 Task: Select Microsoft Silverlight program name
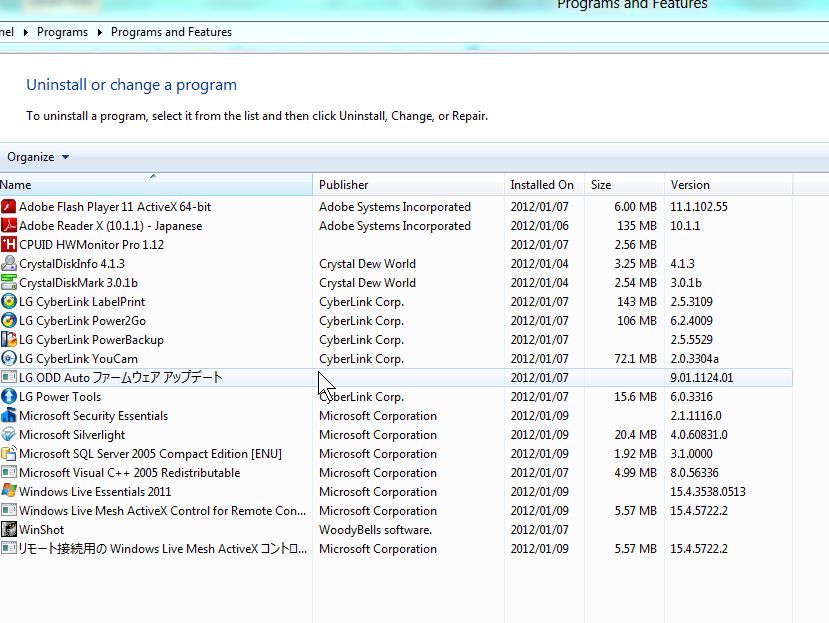[x=72, y=435]
